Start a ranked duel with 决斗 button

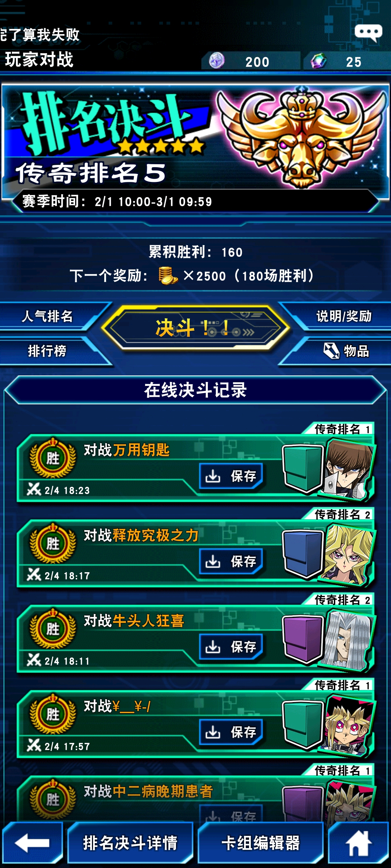pos(195,328)
